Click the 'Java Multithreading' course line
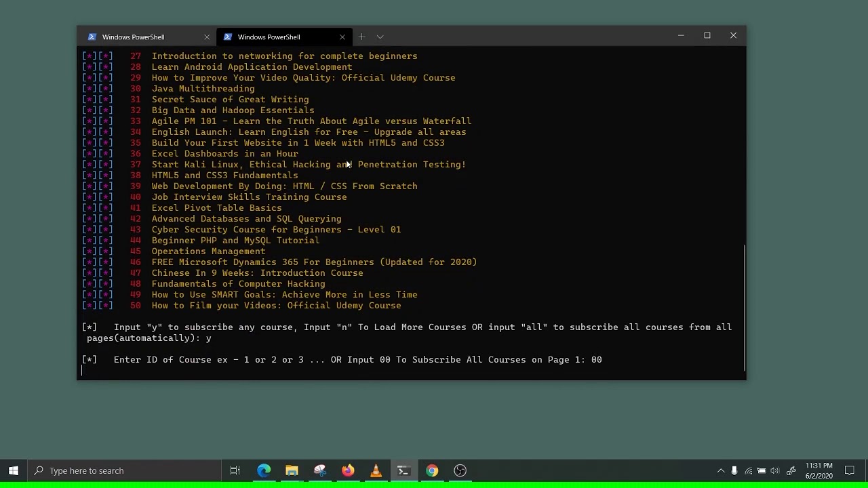The height and width of the screenshot is (488, 868). click(x=203, y=89)
